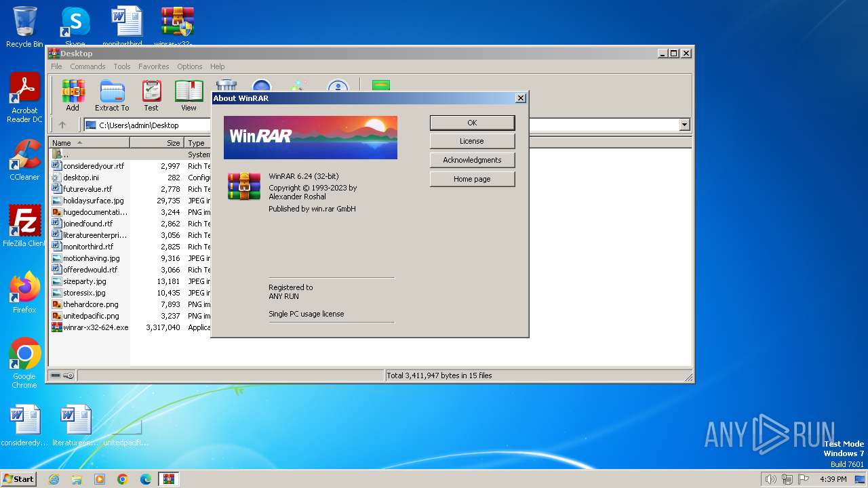Open the address path dropdown arrow
Screen dimensions: 868x488
[x=684, y=125]
